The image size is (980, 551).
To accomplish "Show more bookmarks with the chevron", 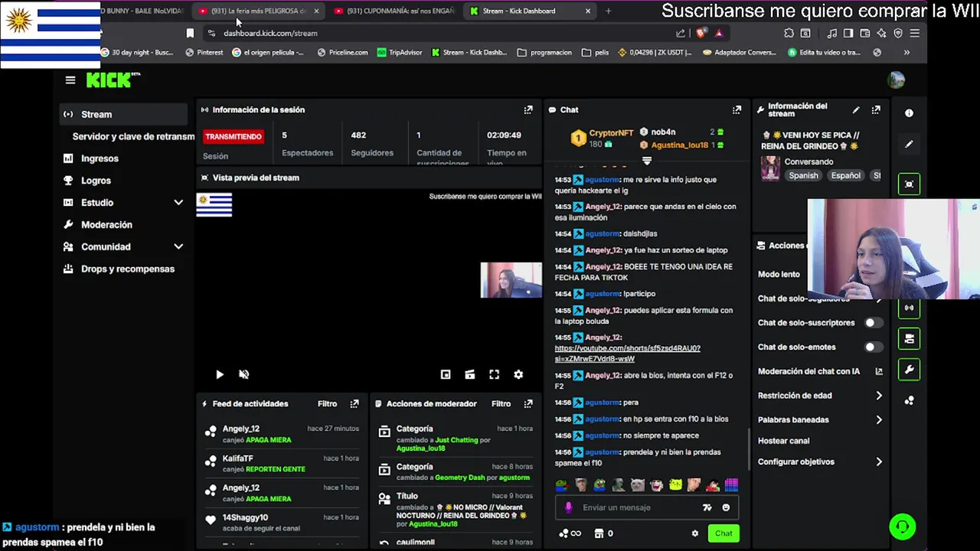I will pyautogui.click(x=906, y=53).
